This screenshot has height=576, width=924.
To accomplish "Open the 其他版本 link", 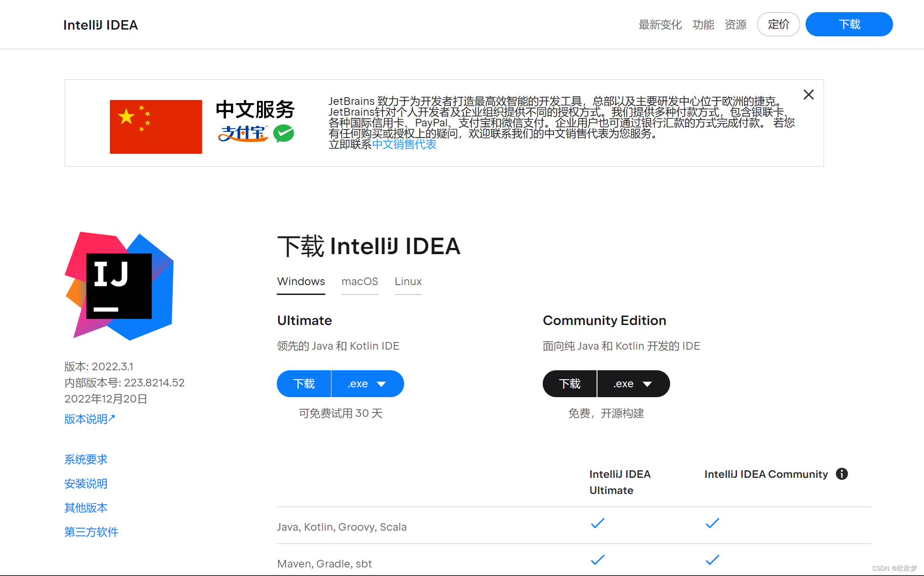I will (x=86, y=508).
